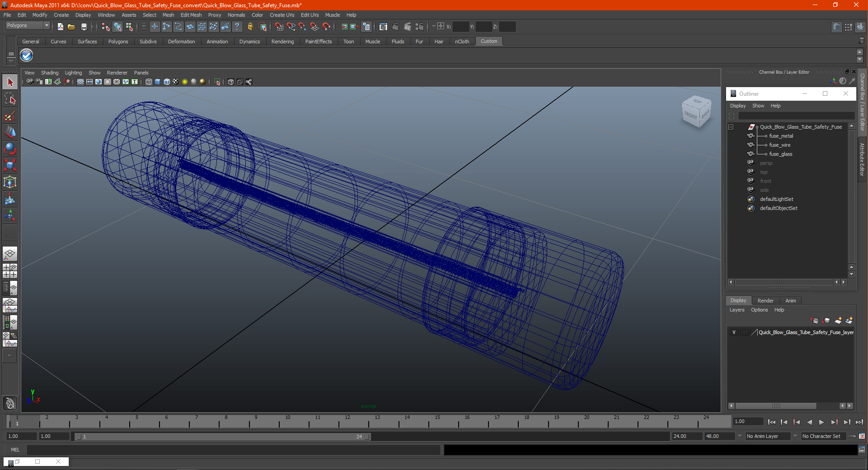868x470 pixels.
Task: Open the Render layer tab
Action: pyautogui.click(x=765, y=301)
